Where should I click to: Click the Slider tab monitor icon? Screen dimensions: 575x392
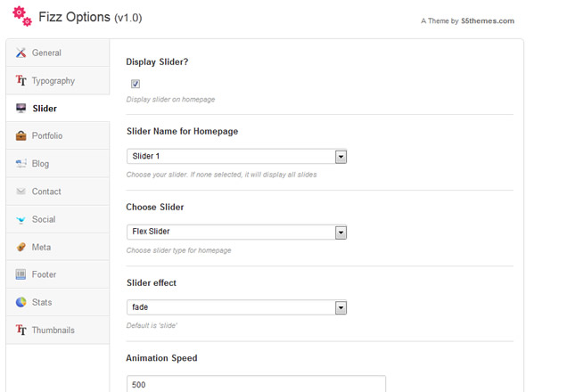(x=21, y=108)
